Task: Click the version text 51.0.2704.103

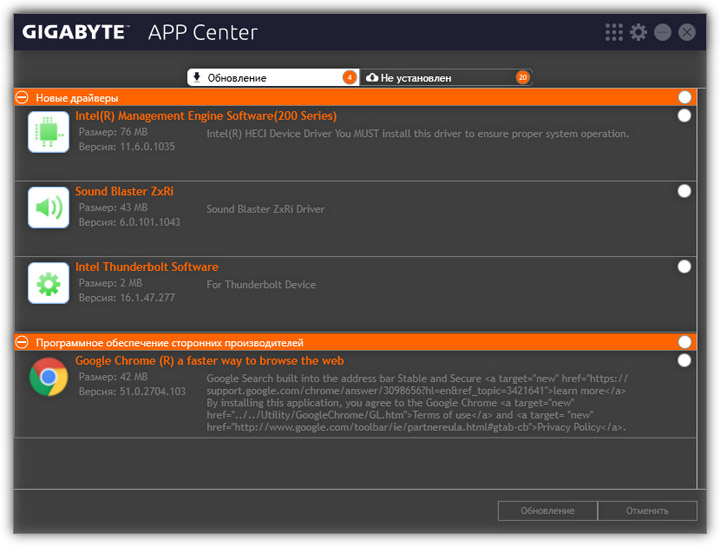Action: [x=152, y=391]
